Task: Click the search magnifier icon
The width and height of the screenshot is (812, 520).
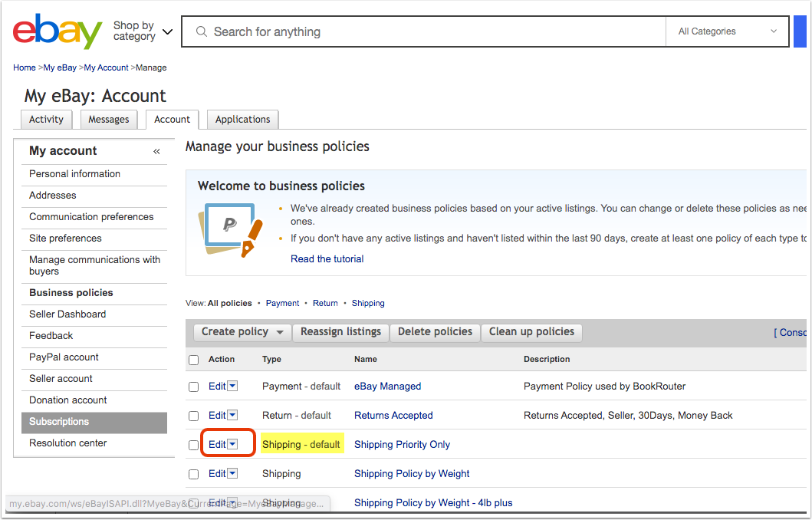Action: point(202,31)
